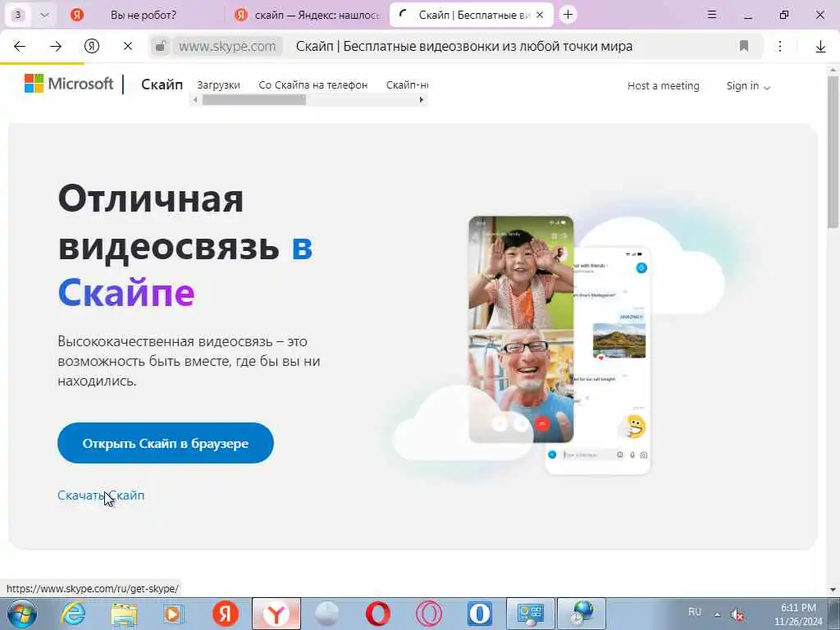Click the page scrollbar down arrow
The width and height of the screenshot is (840, 630).
pyautogui.click(x=833, y=590)
